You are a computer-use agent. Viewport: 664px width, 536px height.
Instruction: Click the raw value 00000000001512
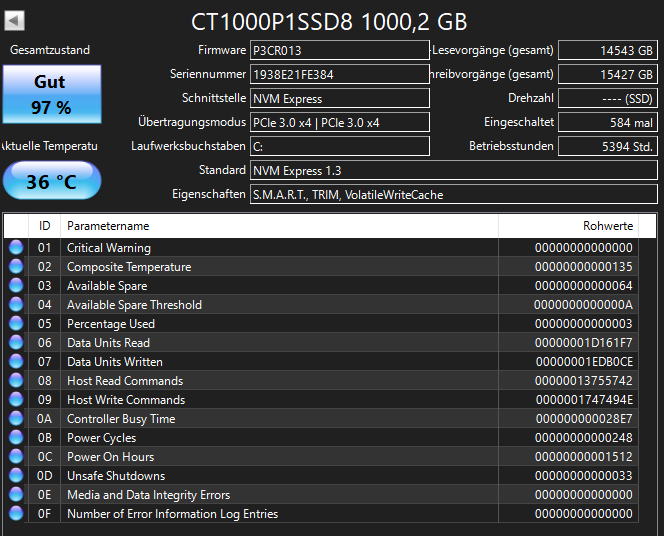tap(584, 456)
